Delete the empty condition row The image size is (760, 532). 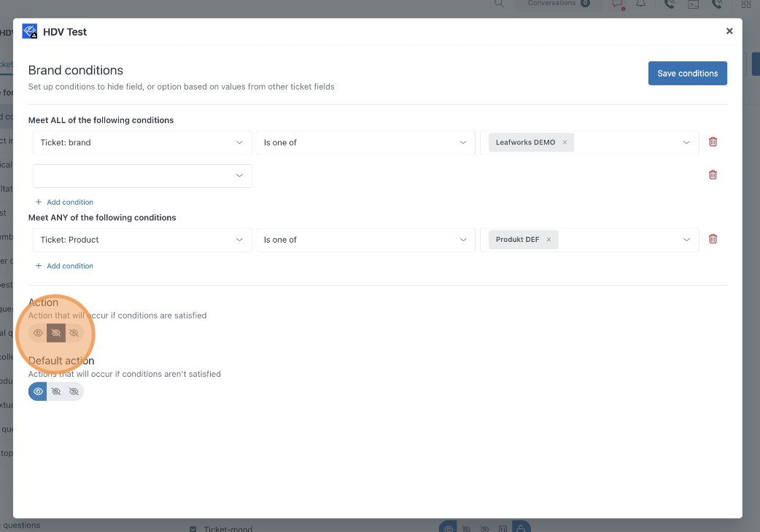713,175
